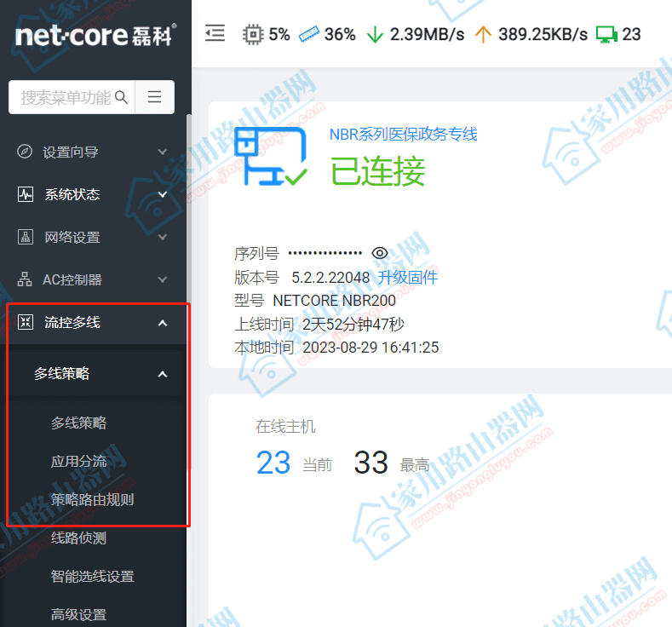Open 智能选线设置 page

93,576
